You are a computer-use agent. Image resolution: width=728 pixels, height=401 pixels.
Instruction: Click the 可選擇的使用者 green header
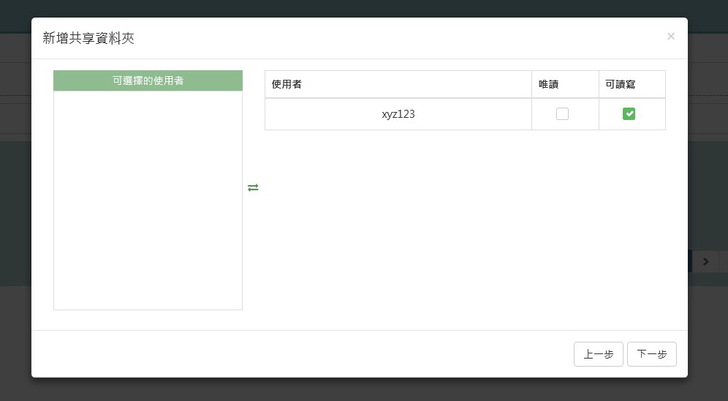pos(148,80)
